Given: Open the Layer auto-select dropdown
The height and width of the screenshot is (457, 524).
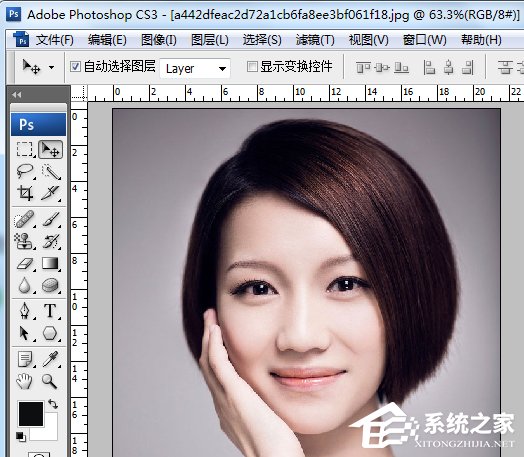Looking at the screenshot, I should (195, 68).
